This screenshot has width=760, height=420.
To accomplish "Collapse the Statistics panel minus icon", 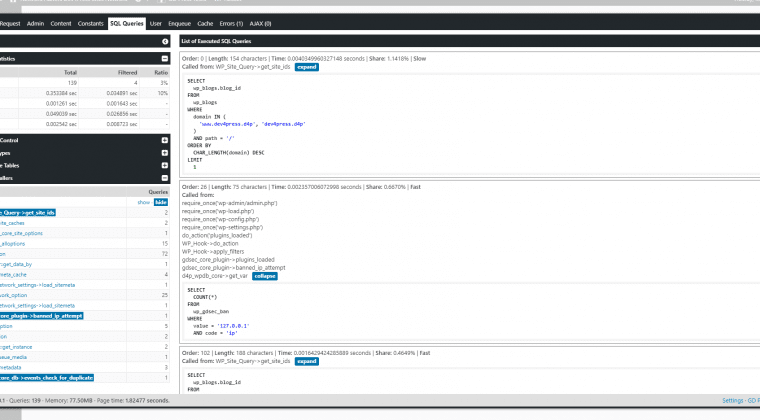I will [165, 59].
